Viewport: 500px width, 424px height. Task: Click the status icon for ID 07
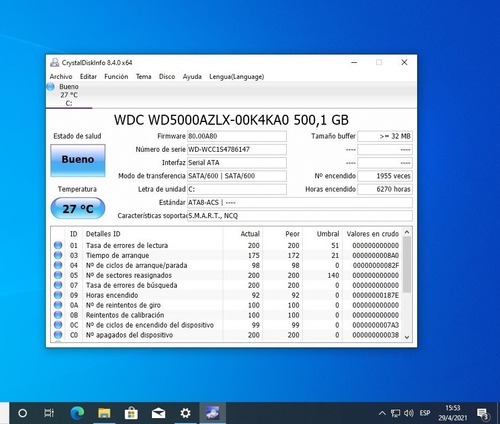pyautogui.click(x=58, y=285)
